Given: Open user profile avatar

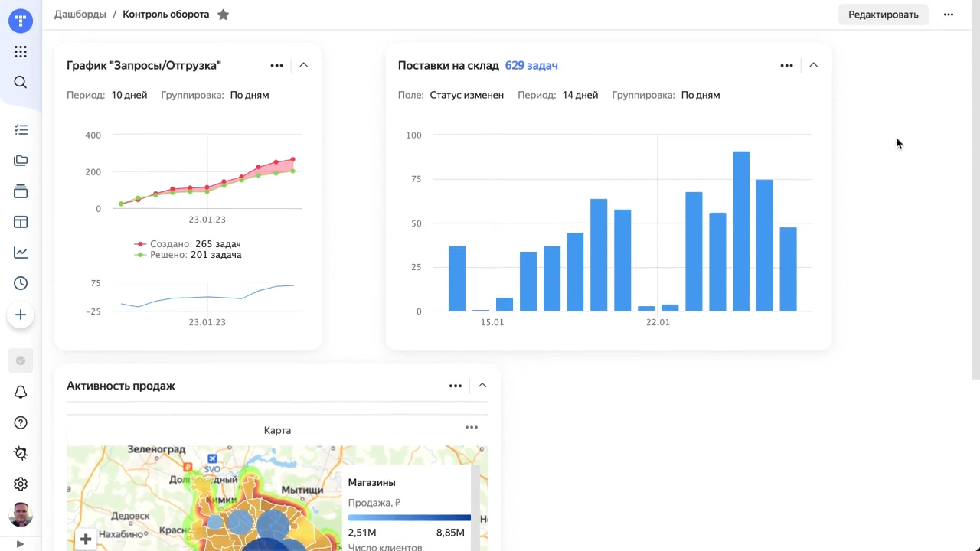Looking at the screenshot, I should [x=21, y=514].
